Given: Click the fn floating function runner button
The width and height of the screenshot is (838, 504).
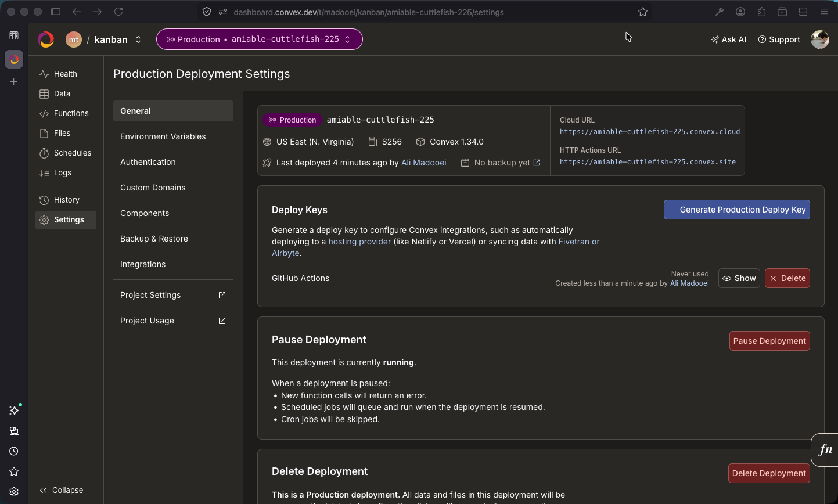Looking at the screenshot, I should click(825, 449).
